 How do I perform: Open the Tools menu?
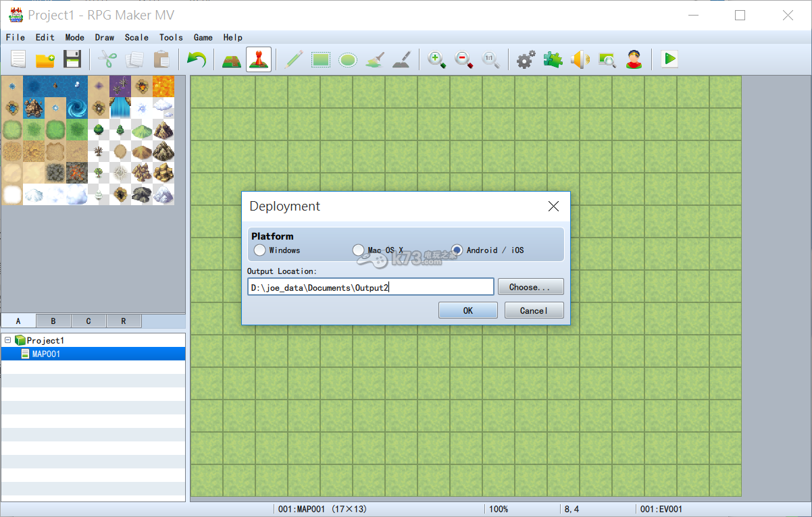[171, 38]
